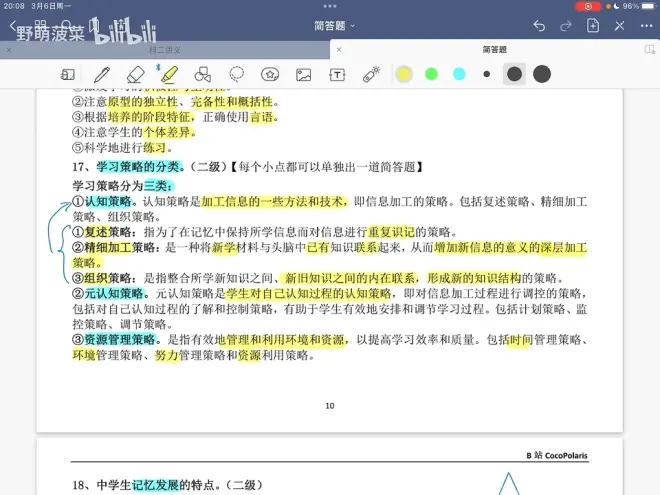
Task: Pick the largest stroke thickness dot
Action: pyautogui.click(x=542, y=74)
